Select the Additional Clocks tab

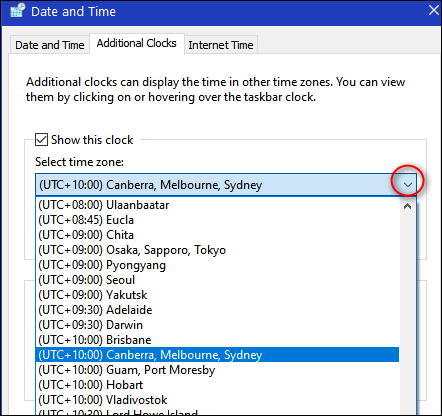point(137,43)
